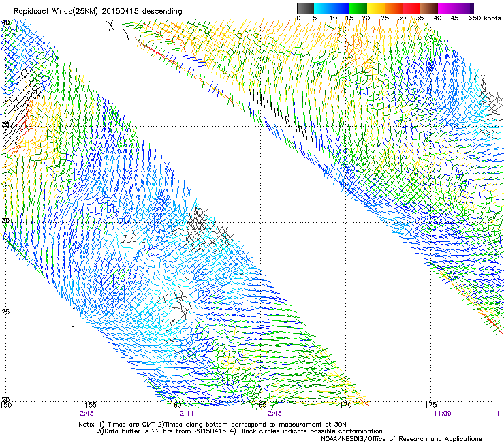Click the latitude label 30
This screenshot has height=443, width=504.
coord(5,221)
